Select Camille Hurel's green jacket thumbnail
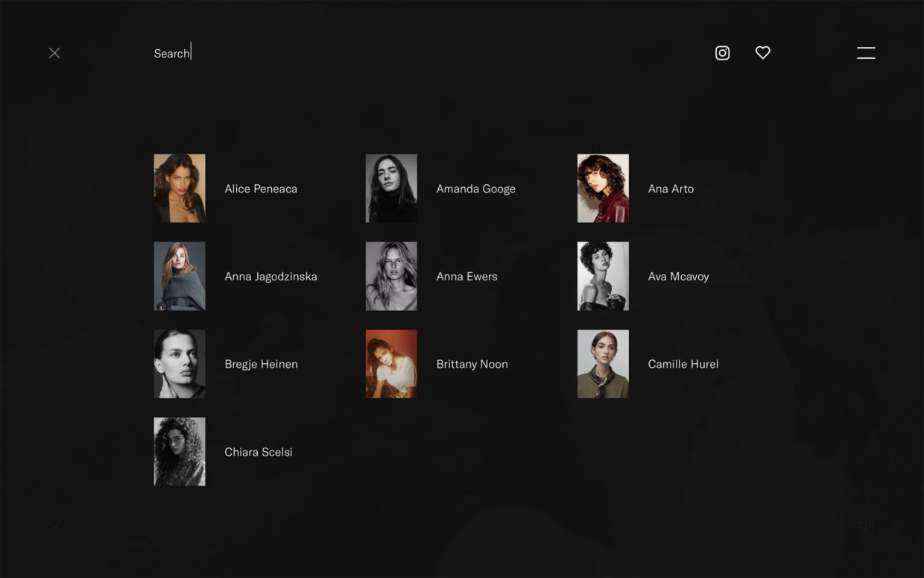Screen dimensions: 924x578 tap(603, 364)
